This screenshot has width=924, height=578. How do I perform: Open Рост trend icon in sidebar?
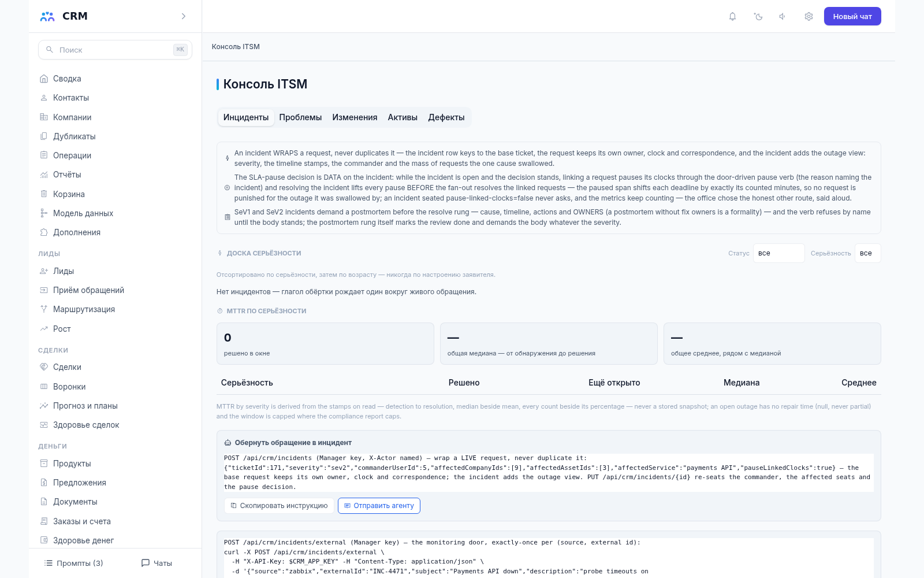pyautogui.click(x=44, y=329)
